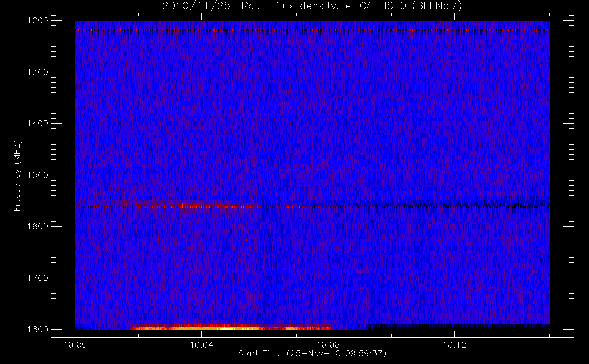This screenshot has width=589, height=364.
Task: Click the 'Start Time (25-Nov-10 09:59:37)' label
Action: pos(312,353)
